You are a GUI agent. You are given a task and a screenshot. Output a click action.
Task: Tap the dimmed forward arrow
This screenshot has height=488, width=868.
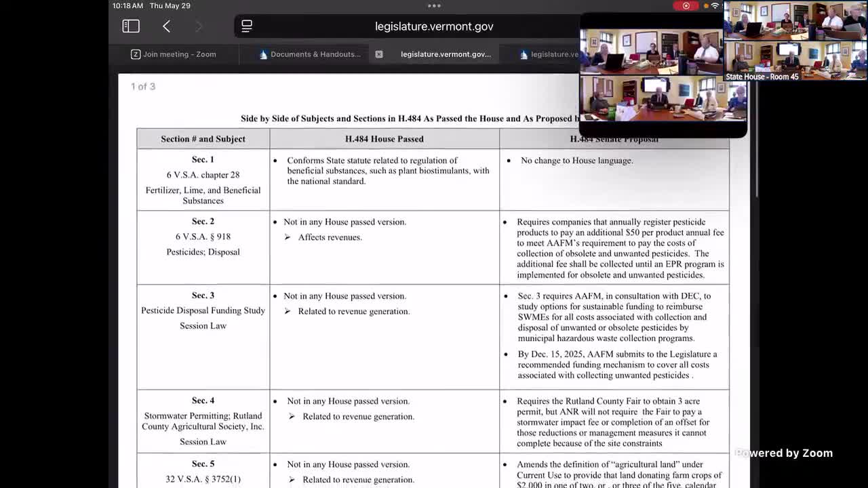point(199,26)
